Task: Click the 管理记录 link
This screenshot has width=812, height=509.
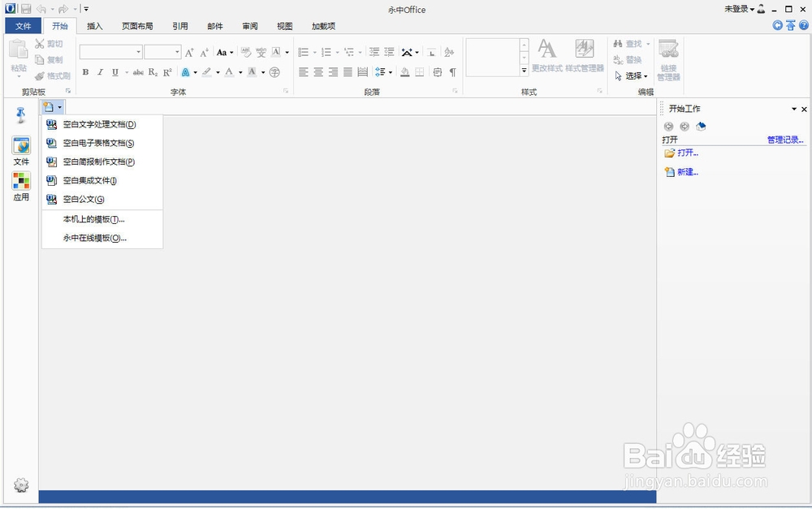Action: [785, 140]
